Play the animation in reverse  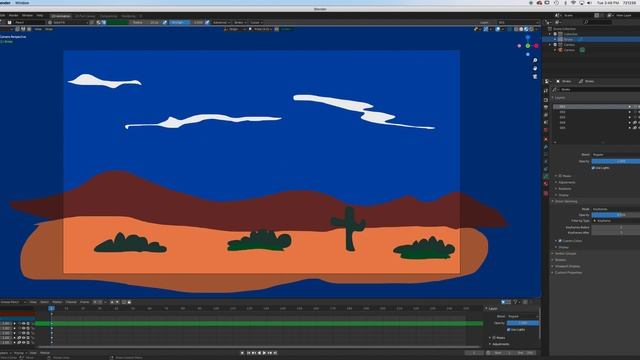[x=259, y=353]
